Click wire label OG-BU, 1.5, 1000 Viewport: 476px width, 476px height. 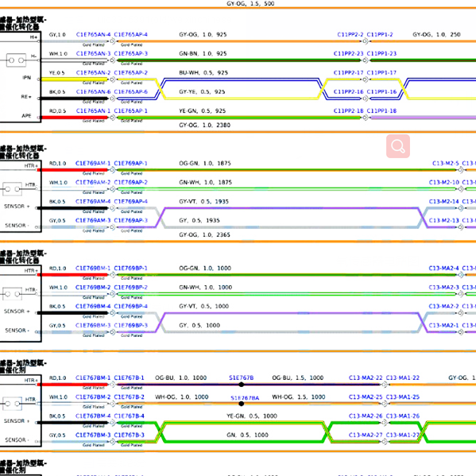click(298, 378)
